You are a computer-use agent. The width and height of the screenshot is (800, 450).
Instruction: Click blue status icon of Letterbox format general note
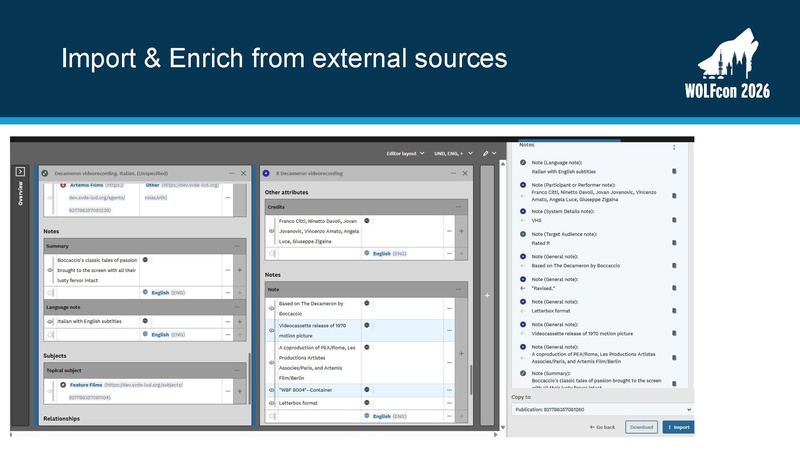click(523, 302)
